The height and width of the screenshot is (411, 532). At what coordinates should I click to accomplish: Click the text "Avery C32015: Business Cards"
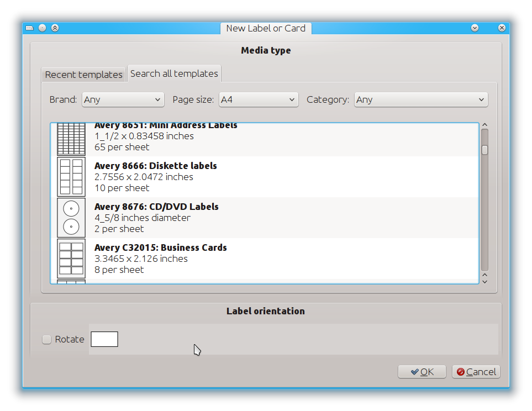coord(160,247)
